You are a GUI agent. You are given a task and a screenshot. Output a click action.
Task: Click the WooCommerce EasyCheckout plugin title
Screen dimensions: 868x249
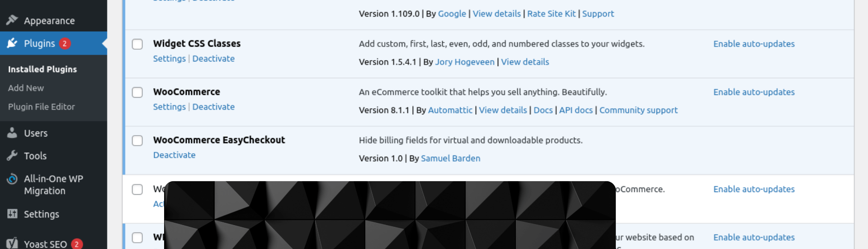pyautogui.click(x=219, y=141)
